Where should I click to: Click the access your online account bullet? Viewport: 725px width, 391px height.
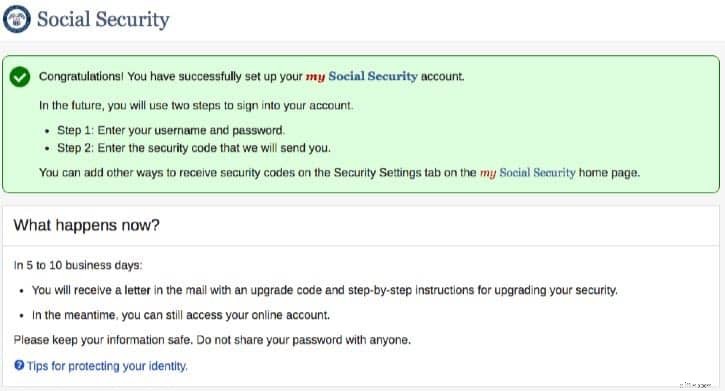pyautogui.click(x=181, y=315)
